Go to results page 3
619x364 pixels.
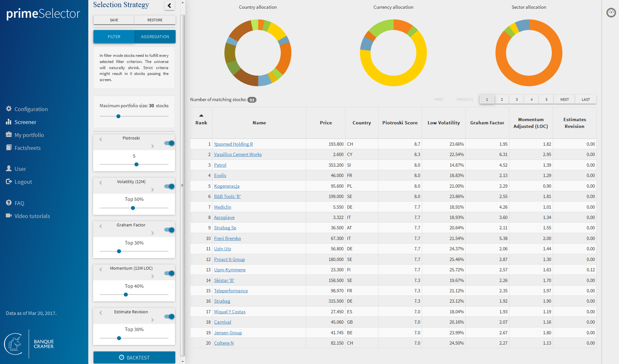516,99
